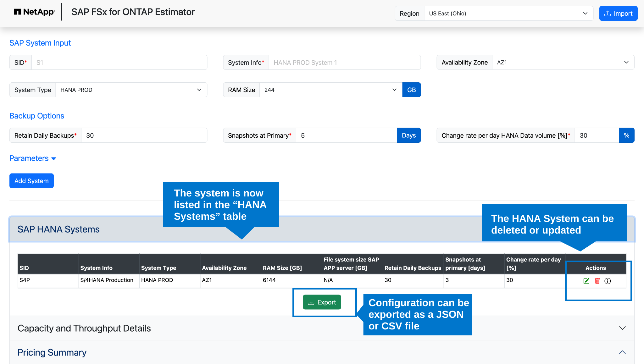
Task: Click SAP FSx for ONTAP Estimator title
Action: click(x=133, y=12)
